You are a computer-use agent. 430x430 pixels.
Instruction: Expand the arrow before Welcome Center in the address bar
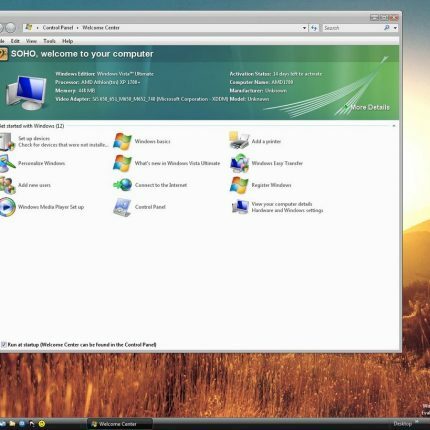77,28
